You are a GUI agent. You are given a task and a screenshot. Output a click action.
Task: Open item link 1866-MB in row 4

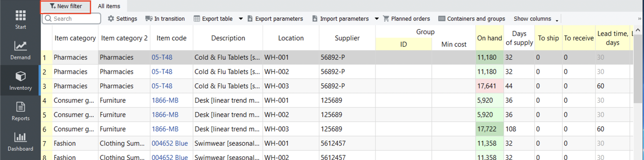click(165, 100)
